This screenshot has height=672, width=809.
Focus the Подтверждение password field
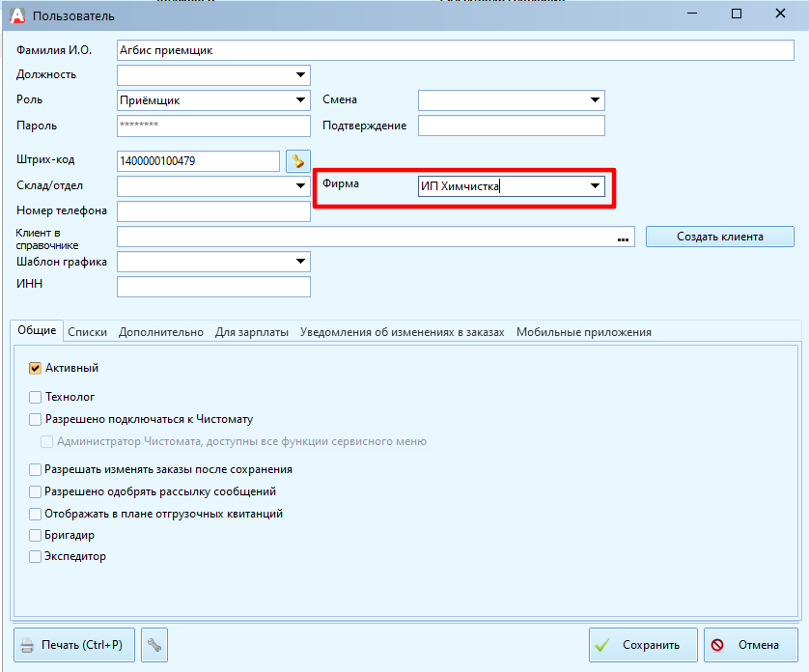(512, 126)
